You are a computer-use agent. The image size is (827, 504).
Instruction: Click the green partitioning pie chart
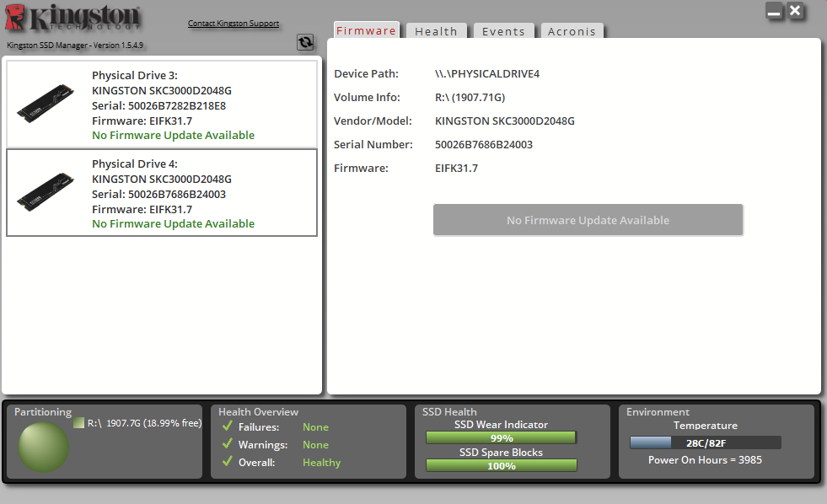pyautogui.click(x=44, y=447)
